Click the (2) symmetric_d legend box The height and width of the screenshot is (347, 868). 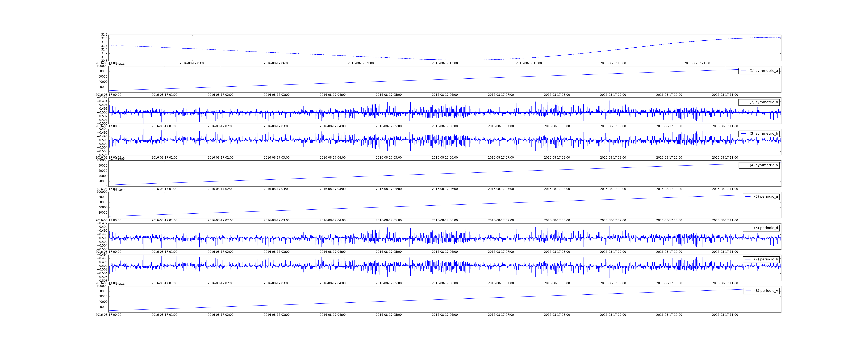pyautogui.click(x=759, y=102)
